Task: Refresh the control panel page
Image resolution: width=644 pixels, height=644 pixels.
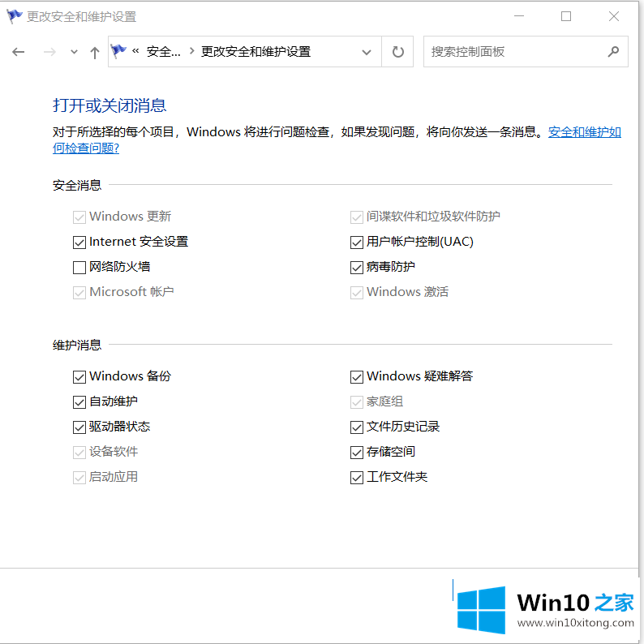Action: coord(397,52)
